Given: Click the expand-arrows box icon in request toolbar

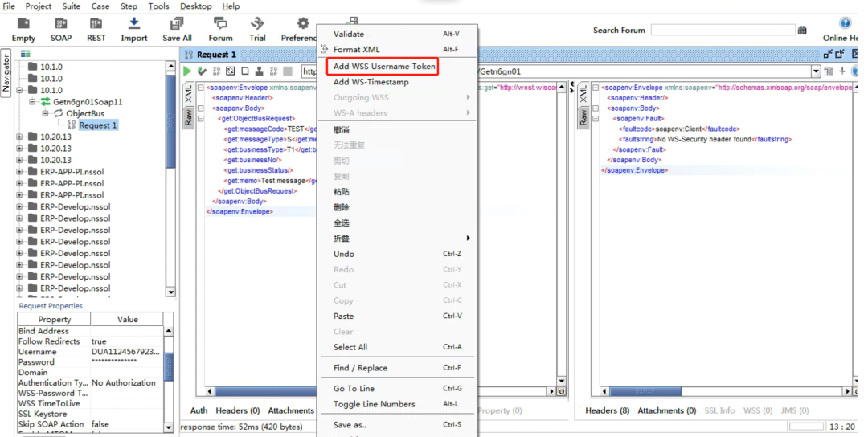Looking at the screenshot, I should click(x=231, y=71).
